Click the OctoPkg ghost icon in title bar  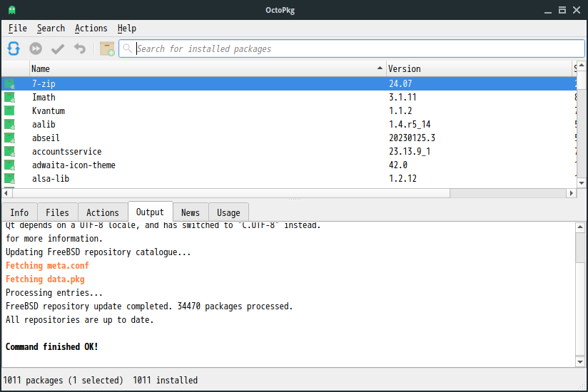tap(12, 10)
